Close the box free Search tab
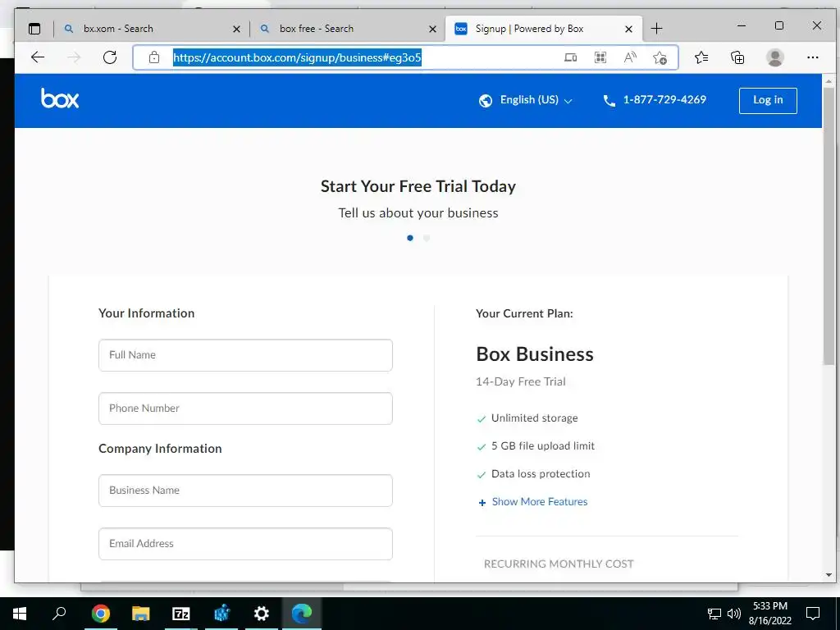840x630 pixels. coord(432,29)
